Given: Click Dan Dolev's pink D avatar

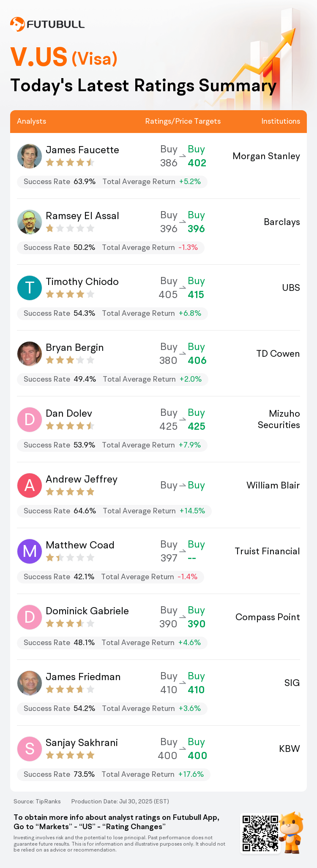Looking at the screenshot, I should pyautogui.click(x=30, y=420).
